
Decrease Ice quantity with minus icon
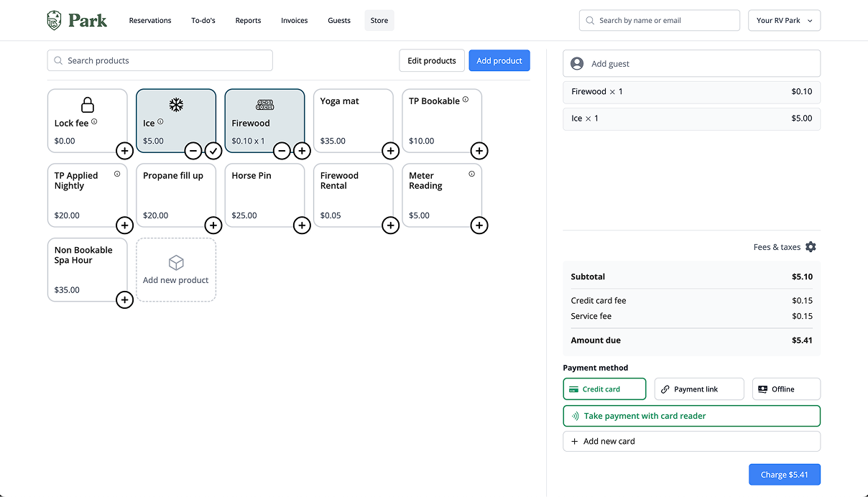(193, 151)
